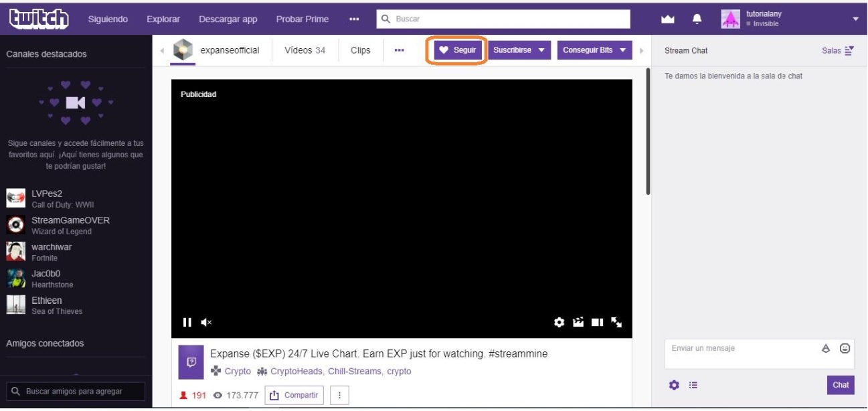Follow the channel with Seguir button
This screenshot has width=868, height=411.
click(x=458, y=50)
